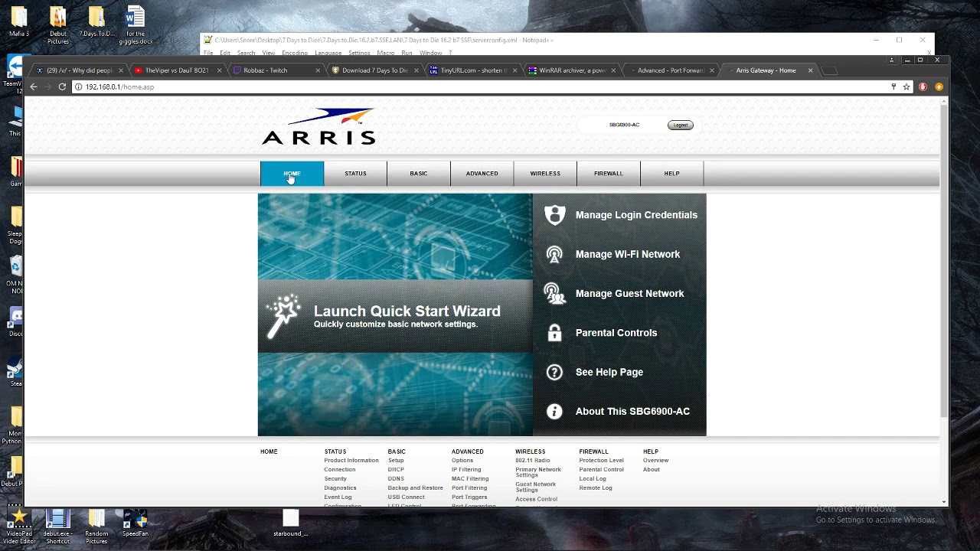
Task: Open VideoPad Video Editor desktop shortcut
Action: pyautogui.click(x=19, y=527)
